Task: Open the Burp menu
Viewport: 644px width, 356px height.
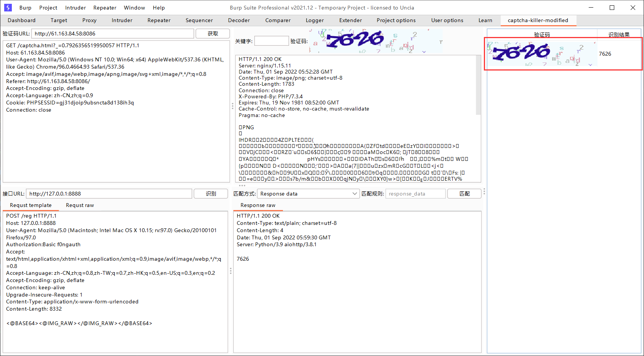Action: point(26,8)
